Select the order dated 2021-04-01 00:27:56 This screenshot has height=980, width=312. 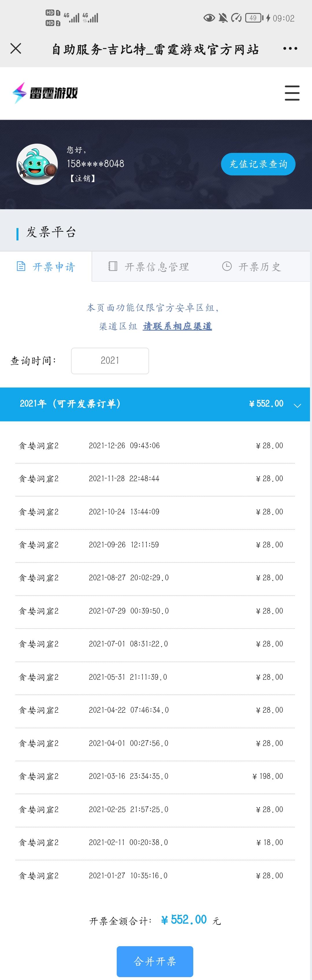coord(155,744)
